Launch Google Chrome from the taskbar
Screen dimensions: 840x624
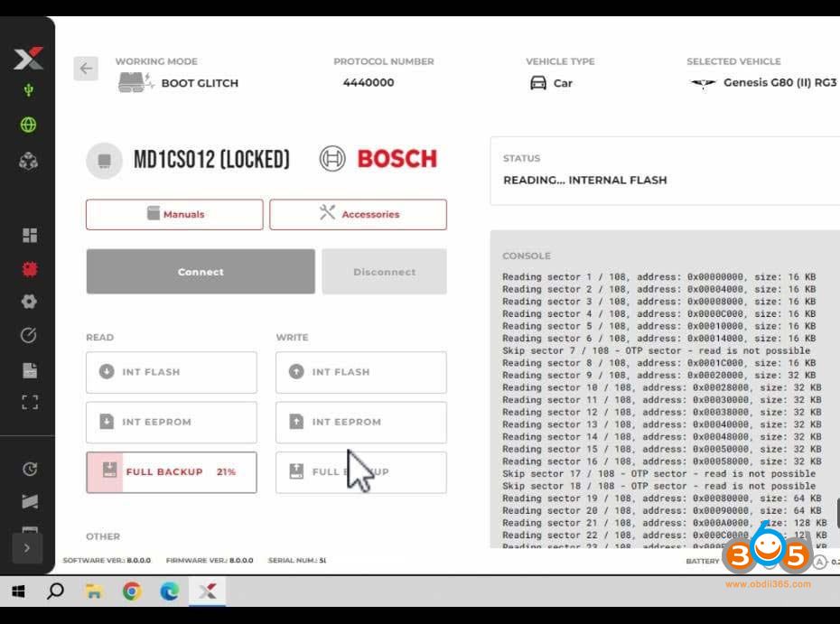132,591
